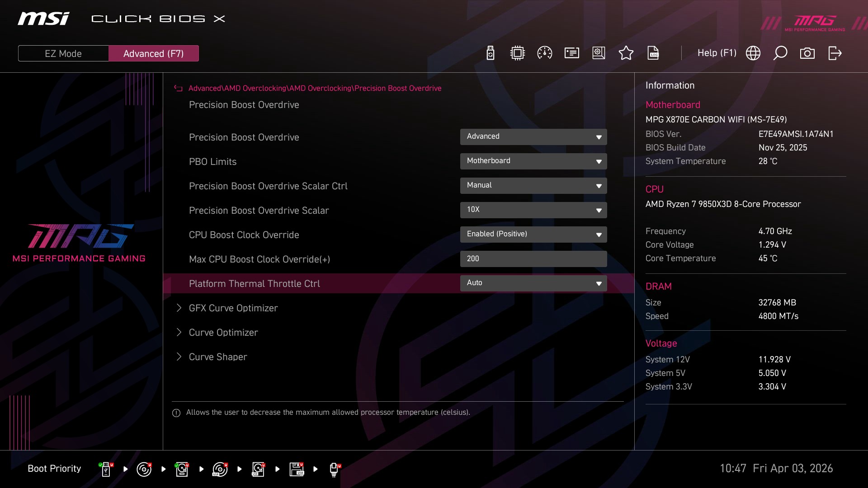Image resolution: width=868 pixels, height=488 pixels.
Task: Open the Platform Thermal Throttle Ctrl dropdown
Action: click(533, 283)
